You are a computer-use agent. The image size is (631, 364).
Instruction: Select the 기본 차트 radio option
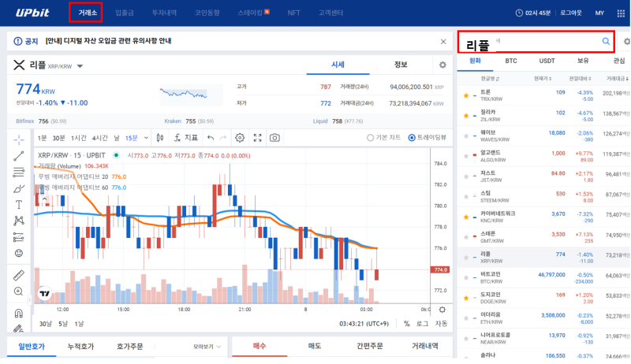click(383, 137)
